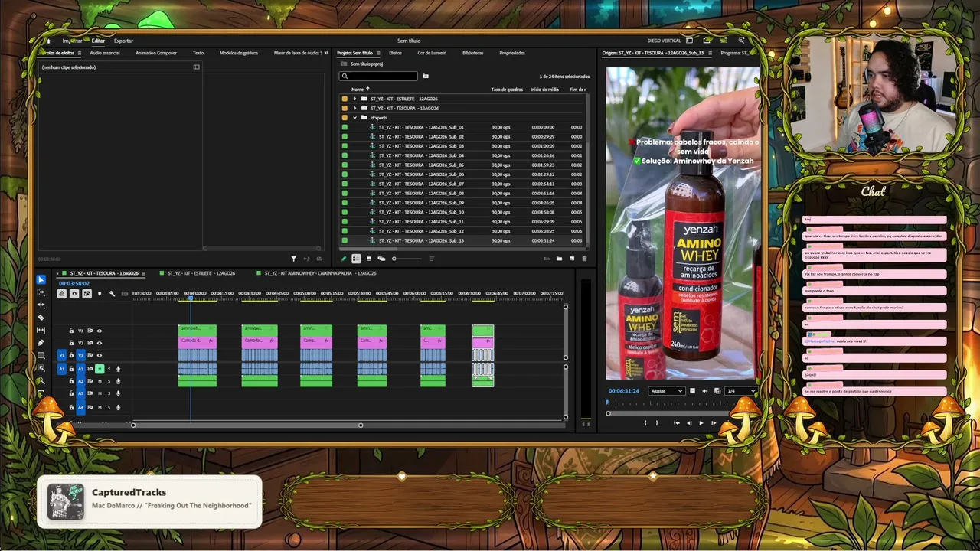Image resolution: width=980 pixels, height=551 pixels.
Task: Open the Efeitos panel tab
Action: tap(395, 53)
